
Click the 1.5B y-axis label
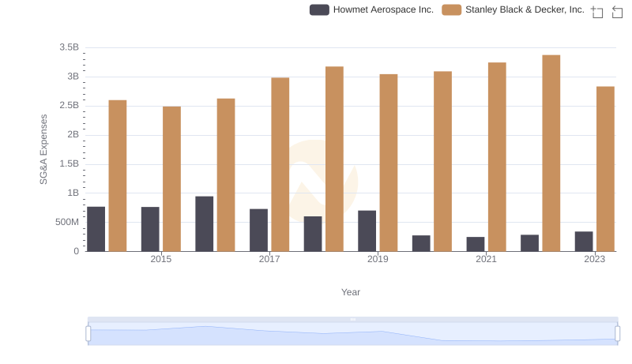click(69, 164)
